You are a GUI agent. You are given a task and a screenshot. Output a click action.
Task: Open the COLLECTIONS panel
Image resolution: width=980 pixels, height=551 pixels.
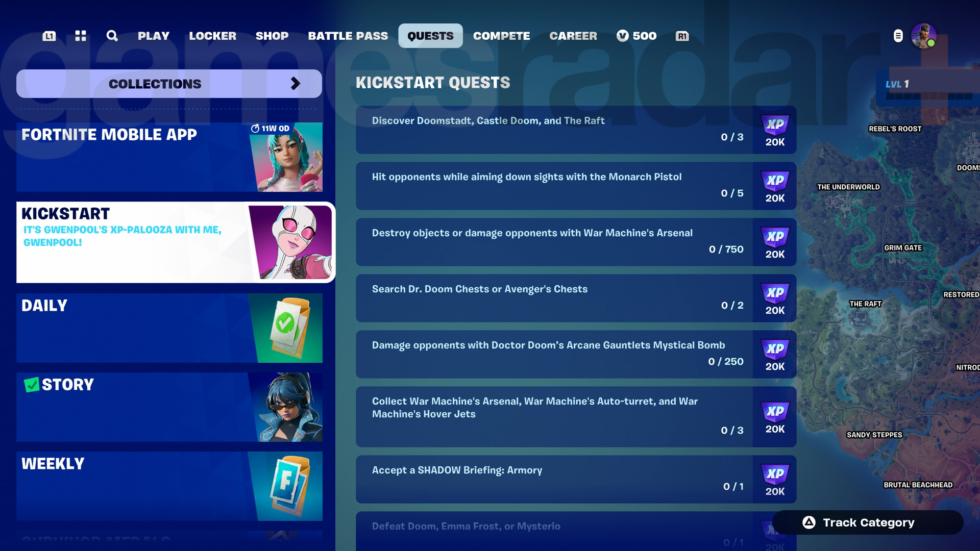coord(155,83)
